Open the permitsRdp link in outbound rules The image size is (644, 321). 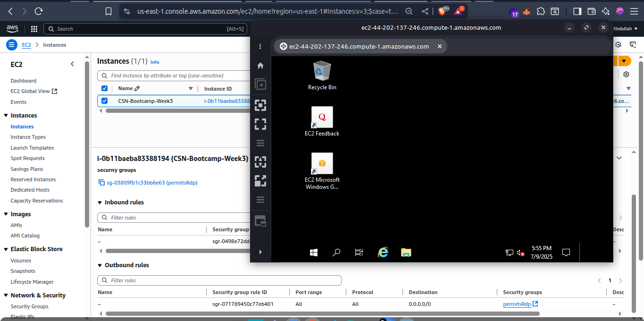click(520, 304)
